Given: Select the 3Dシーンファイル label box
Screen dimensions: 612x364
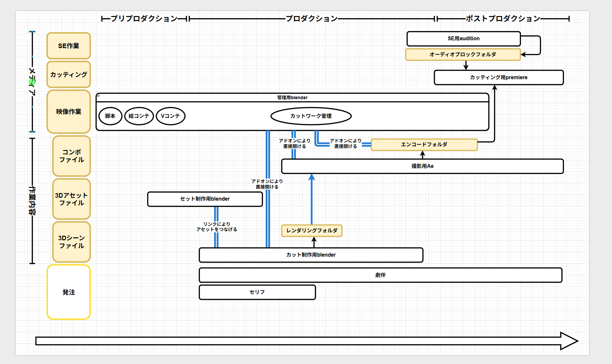Looking at the screenshot, I should [71, 242].
